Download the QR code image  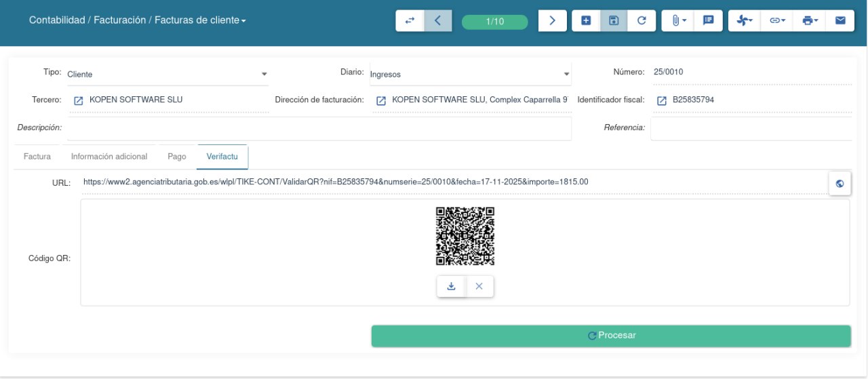451,286
